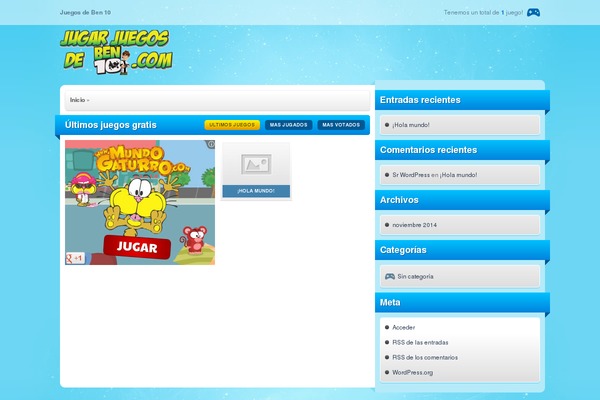This screenshot has height=400, width=600.
Task: Select the Ultimos Juegos tab
Action: [232, 125]
